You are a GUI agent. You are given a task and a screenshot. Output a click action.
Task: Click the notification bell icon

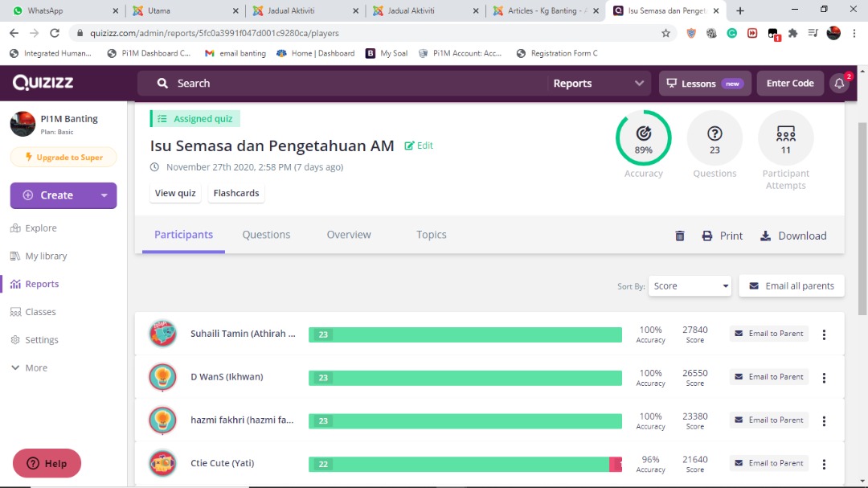839,84
